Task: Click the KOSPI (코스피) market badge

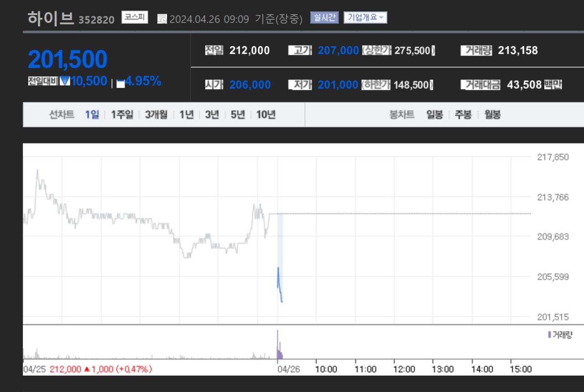Action: [135, 18]
